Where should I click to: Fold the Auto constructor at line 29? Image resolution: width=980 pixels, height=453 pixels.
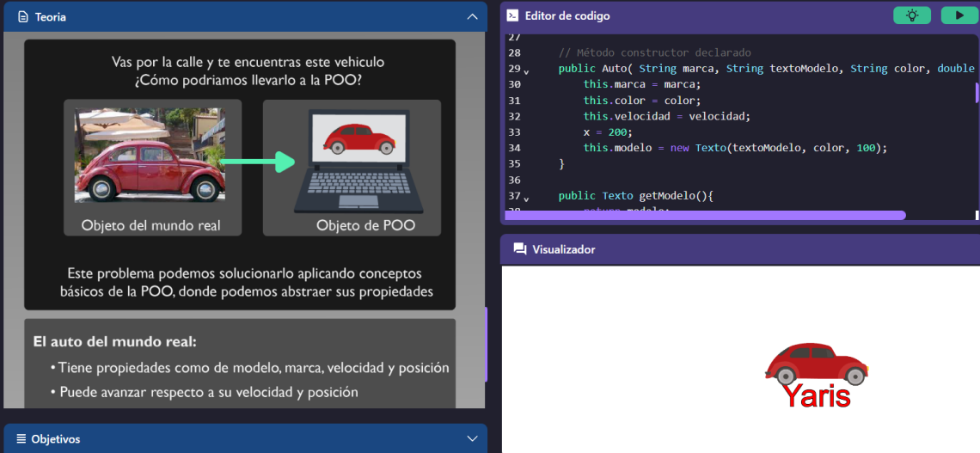click(526, 70)
